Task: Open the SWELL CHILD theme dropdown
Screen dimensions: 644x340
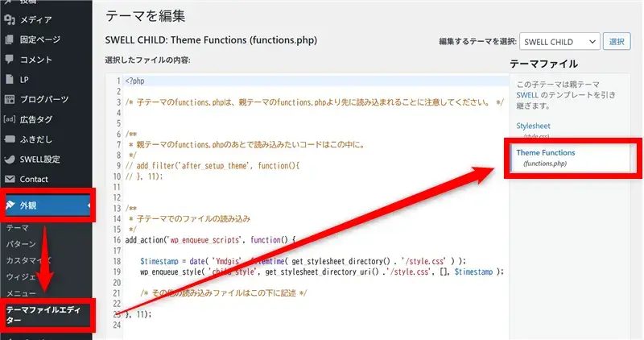Action: 559,42
